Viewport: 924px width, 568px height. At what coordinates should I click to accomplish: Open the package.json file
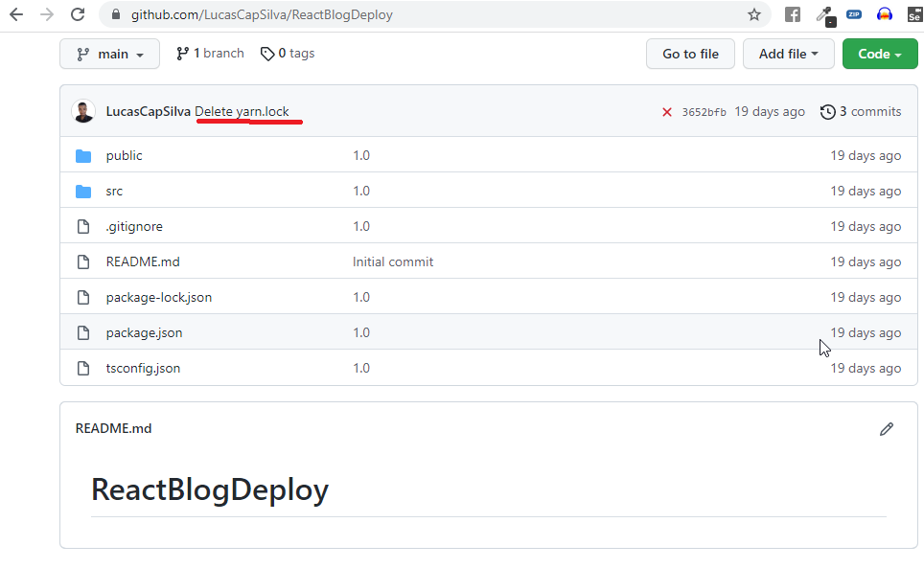[x=145, y=332]
